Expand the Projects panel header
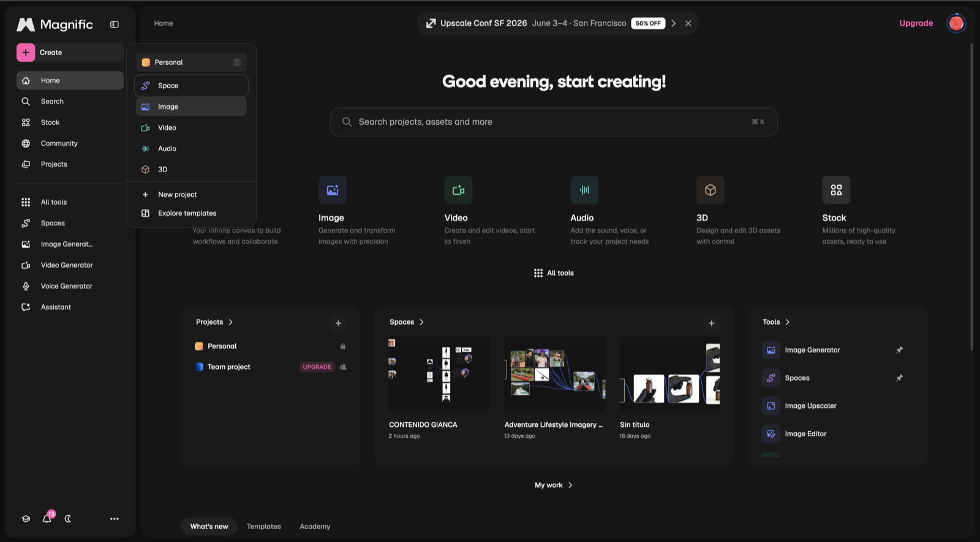Viewport: 980px width, 542px height. 214,322
